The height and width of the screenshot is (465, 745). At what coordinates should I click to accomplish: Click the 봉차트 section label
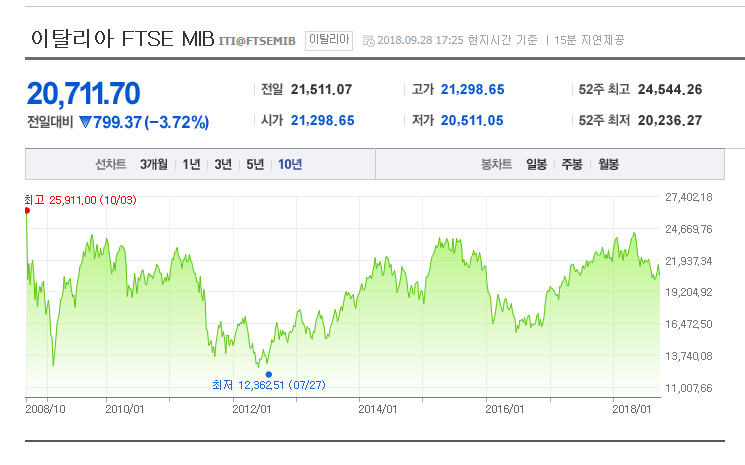click(497, 164)
